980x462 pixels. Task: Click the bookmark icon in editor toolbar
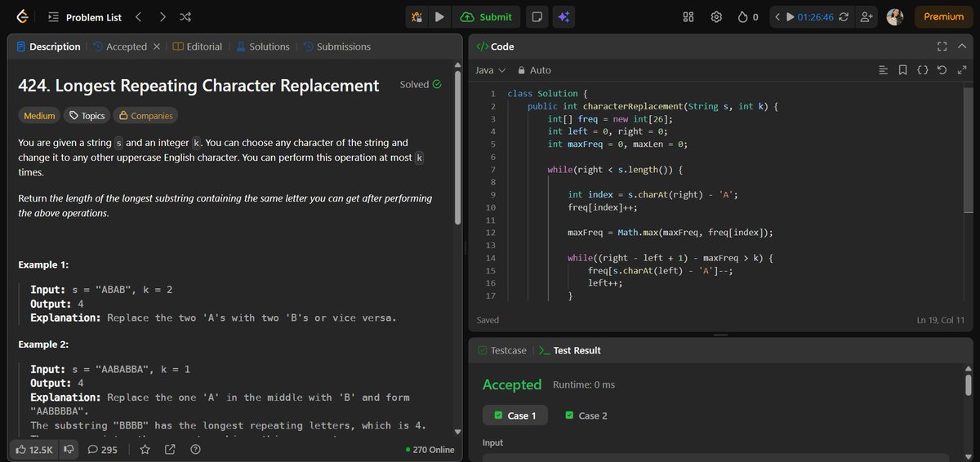[x=902, y=70]
